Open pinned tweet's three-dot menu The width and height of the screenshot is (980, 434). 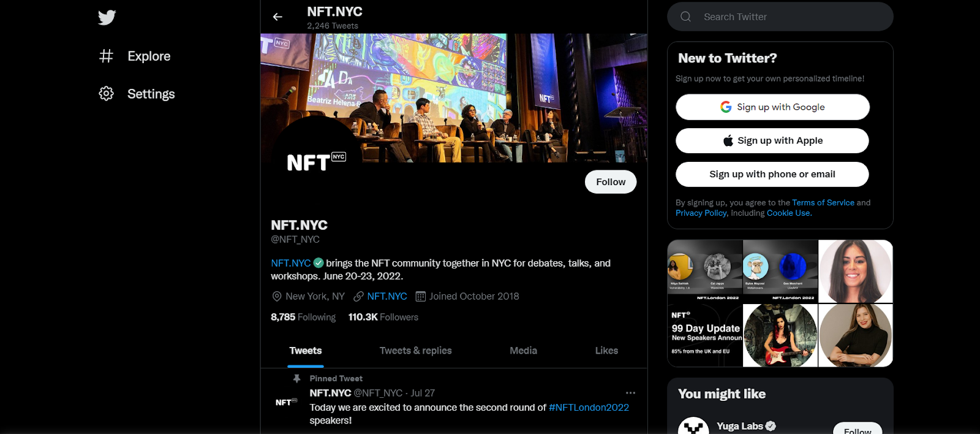[630, 393]
